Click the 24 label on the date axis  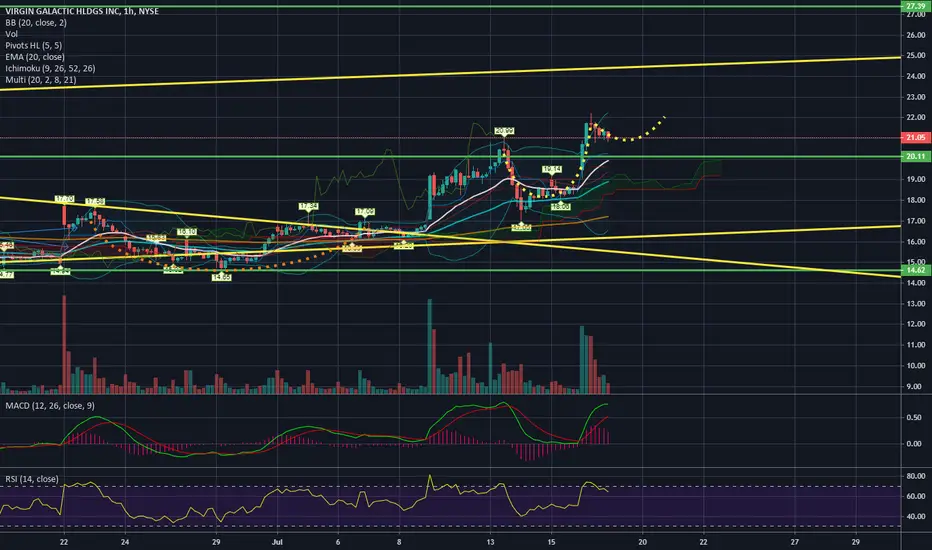click(x=124, y=542)
